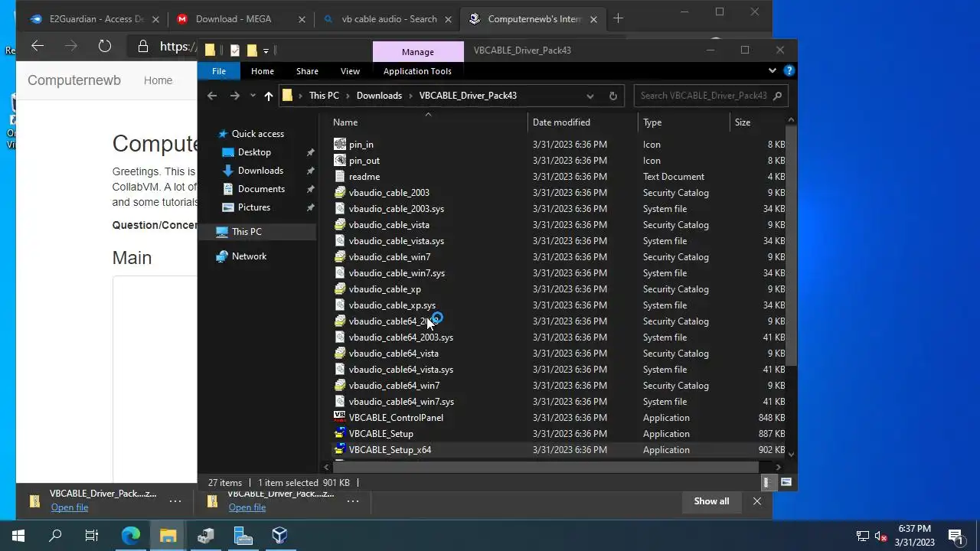Open Desktop in navigation pane
Screen dimensions: 980x551
pyautogui.click(x=254, y=152)
